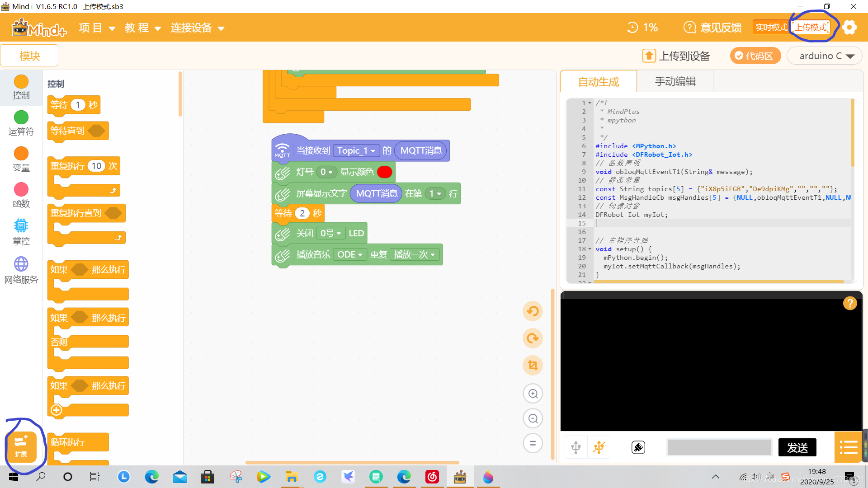Click the crop screenshot icon
The image size is (868, 488).
(533, 365)
